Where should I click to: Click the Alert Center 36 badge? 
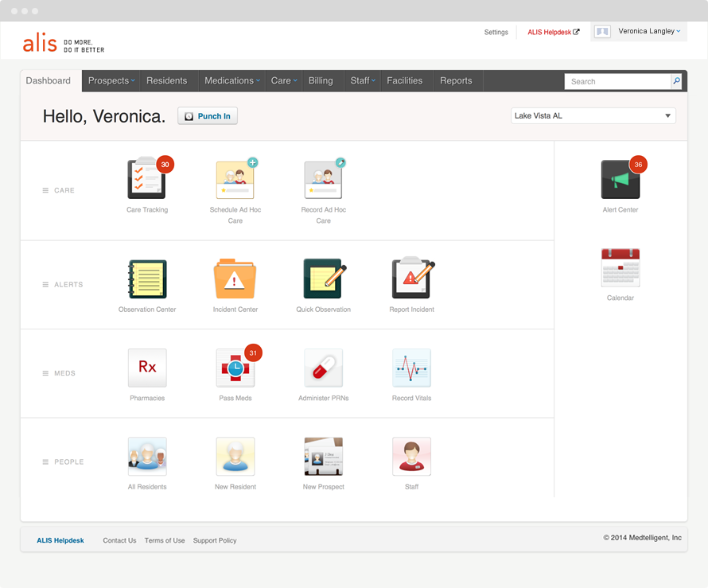[638, 165]
